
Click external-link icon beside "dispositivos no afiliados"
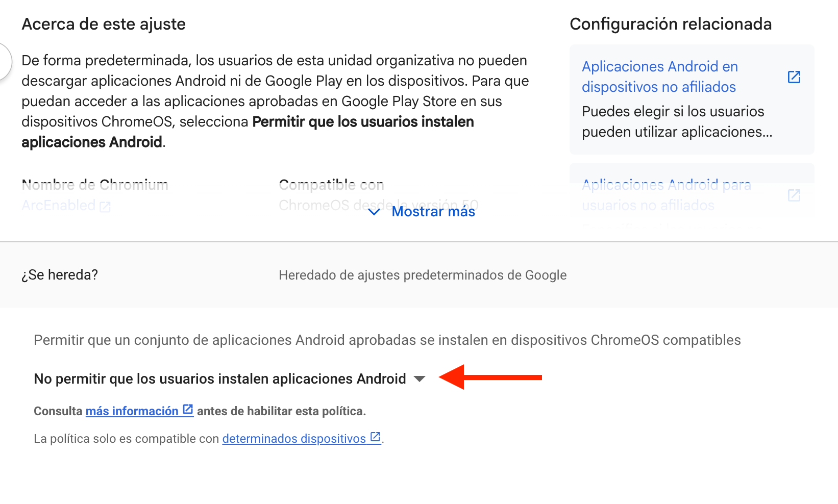pos(794,77)
